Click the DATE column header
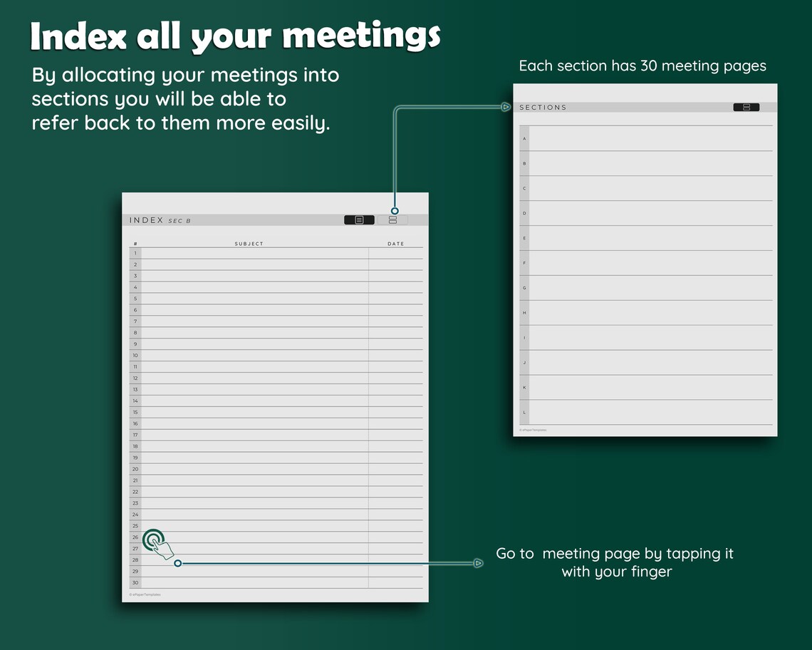 tap(396, 243)
